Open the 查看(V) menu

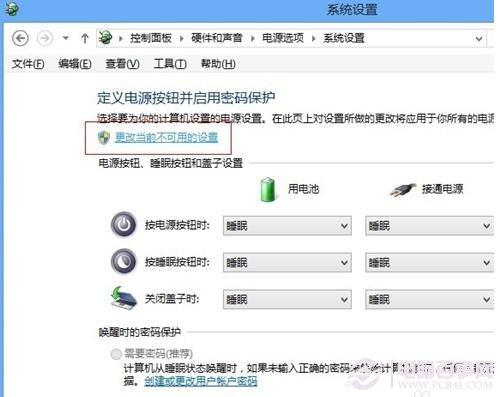click(x=122, y=63)
